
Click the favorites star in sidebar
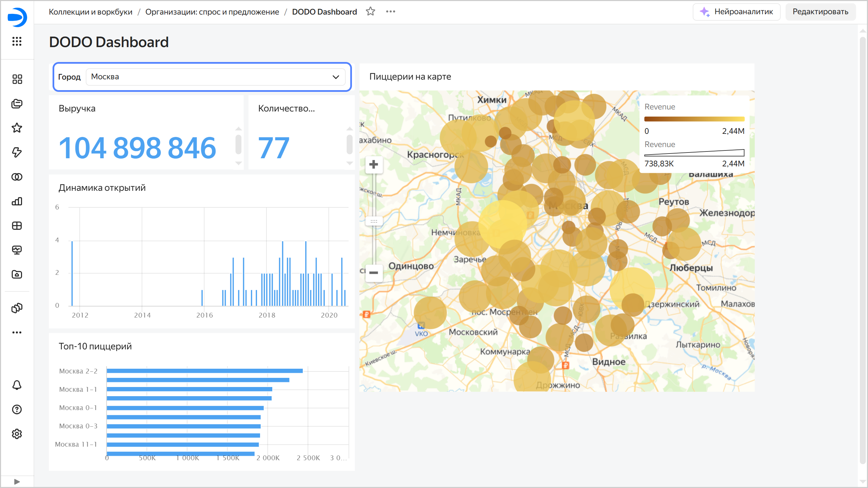[x=17, y=128]
